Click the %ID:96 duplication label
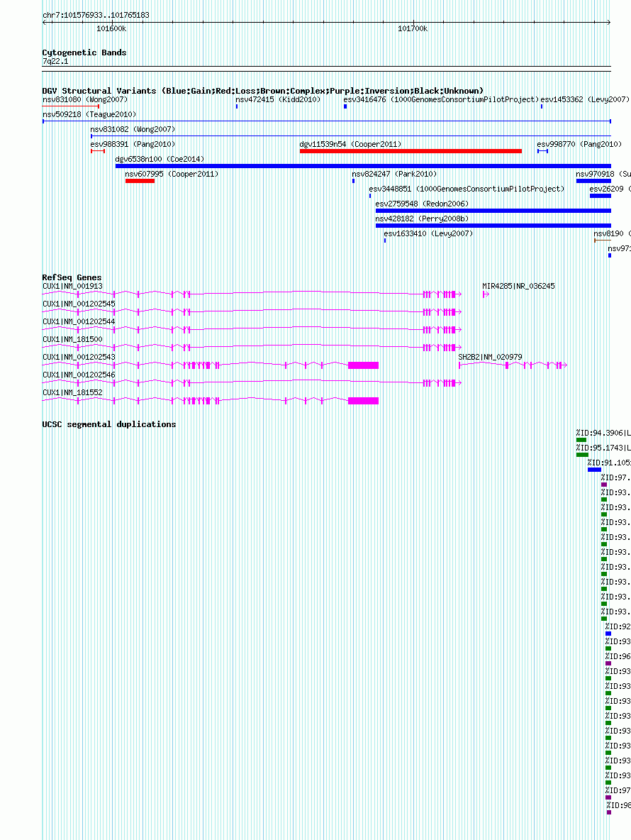The image size is (631, 840). (618, 657)
